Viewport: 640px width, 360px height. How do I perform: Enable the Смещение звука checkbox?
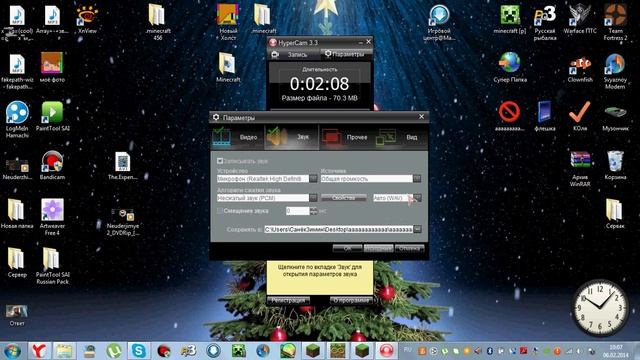(220, 211)
